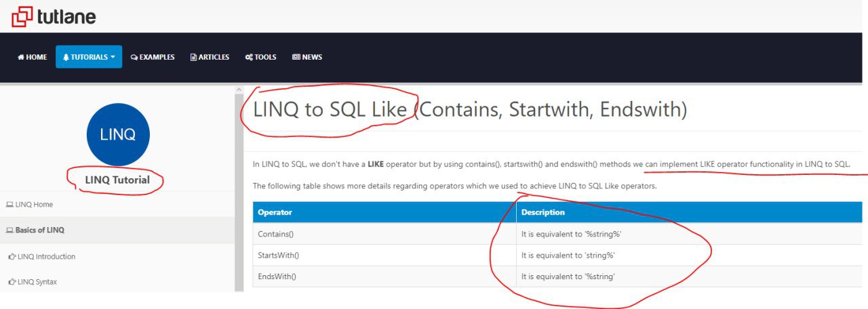Open the TUTORIALS dropdown menu
The height and width of the screenshot is (309, 868).
tap(89, 57)
